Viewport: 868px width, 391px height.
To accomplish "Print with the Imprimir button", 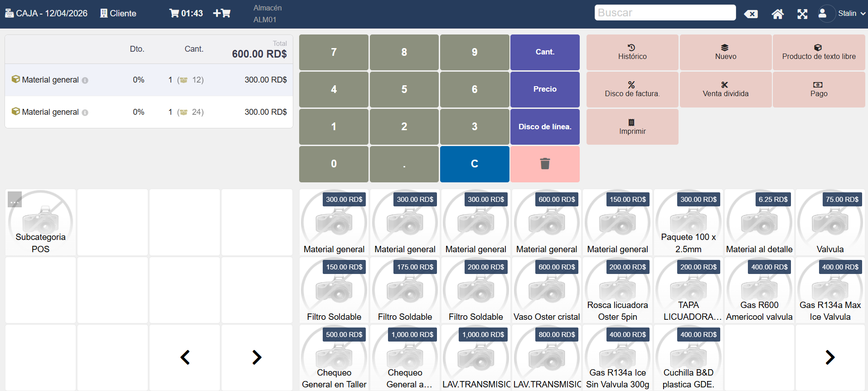I will [632, 127].
